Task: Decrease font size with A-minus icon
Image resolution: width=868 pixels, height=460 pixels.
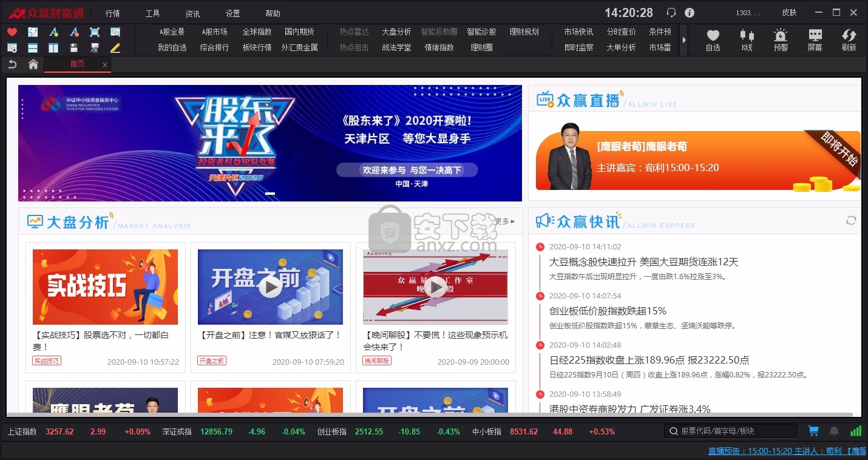Action: click(74, 32)
